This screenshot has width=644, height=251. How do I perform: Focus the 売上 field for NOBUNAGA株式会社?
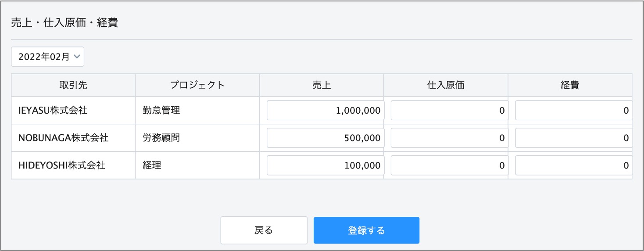pyautogui.click(x=326, y=138)
